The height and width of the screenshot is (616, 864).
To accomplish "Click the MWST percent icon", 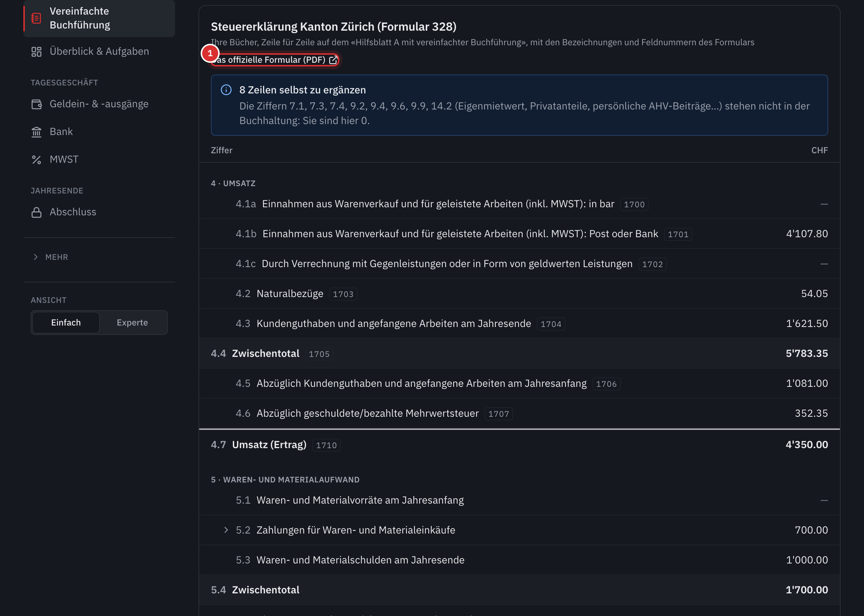I will click(x=36, y=159).
